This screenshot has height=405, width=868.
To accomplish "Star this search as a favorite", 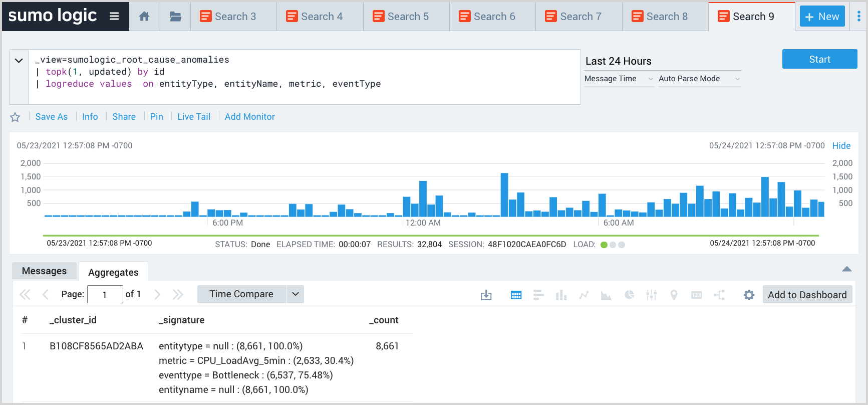I will coord(15,117).
